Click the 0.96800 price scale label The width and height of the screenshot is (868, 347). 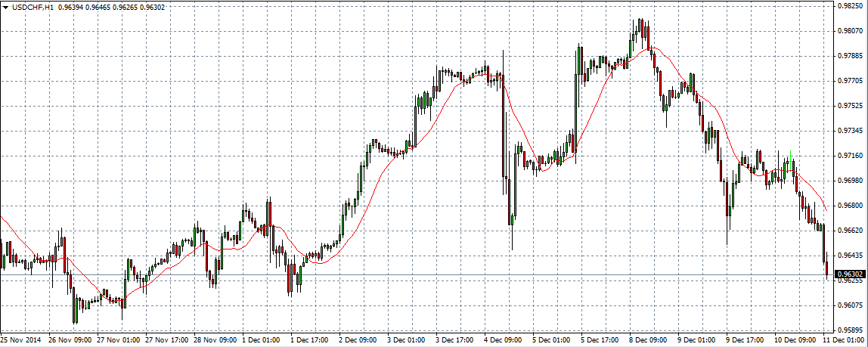850,206
